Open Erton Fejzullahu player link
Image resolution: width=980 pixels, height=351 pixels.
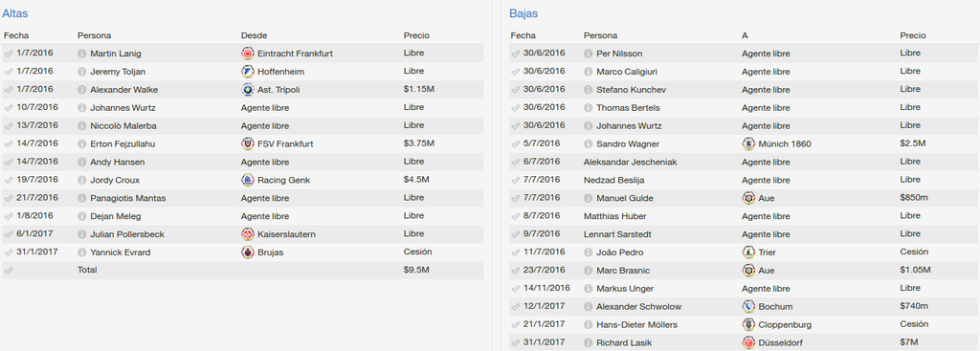tap(122, 144)
